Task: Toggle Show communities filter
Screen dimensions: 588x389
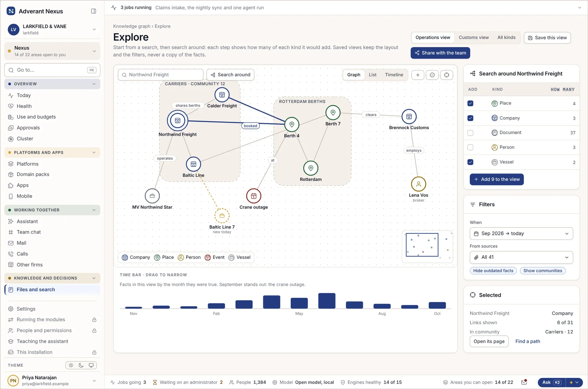Action: tap(543, 271)
